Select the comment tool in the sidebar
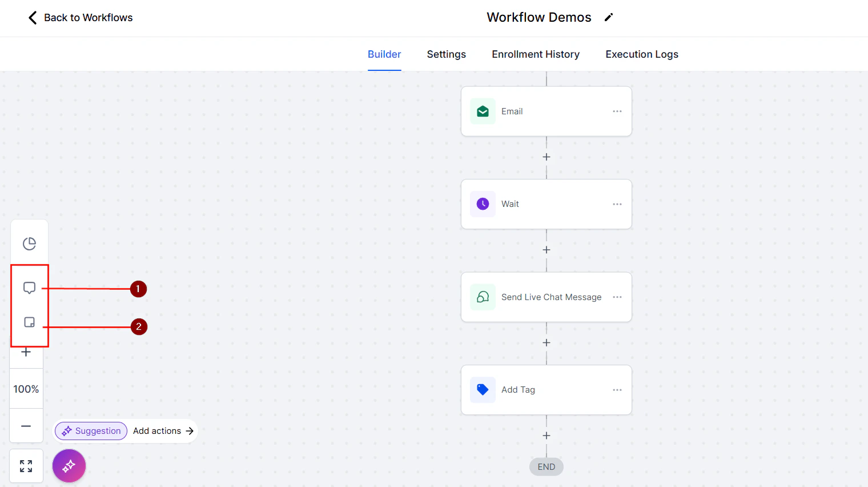 (29, 288)
